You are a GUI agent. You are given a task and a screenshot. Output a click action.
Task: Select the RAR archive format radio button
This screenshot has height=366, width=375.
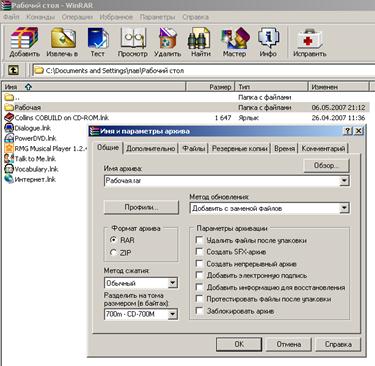coord(114,240)
